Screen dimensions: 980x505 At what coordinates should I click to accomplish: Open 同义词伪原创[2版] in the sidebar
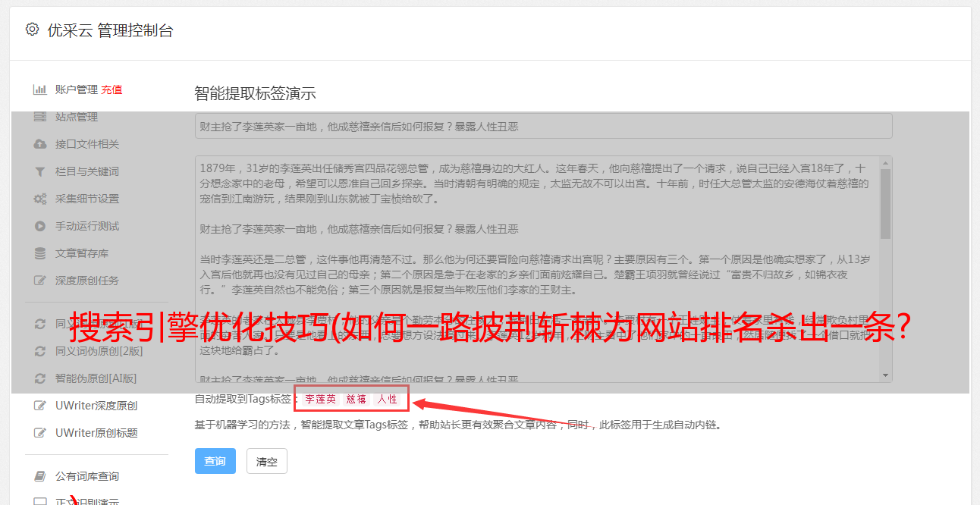99,351
